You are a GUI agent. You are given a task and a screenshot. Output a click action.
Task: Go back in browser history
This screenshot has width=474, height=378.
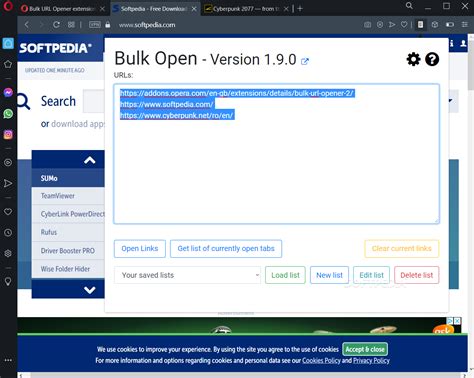(x=27, y=25)
